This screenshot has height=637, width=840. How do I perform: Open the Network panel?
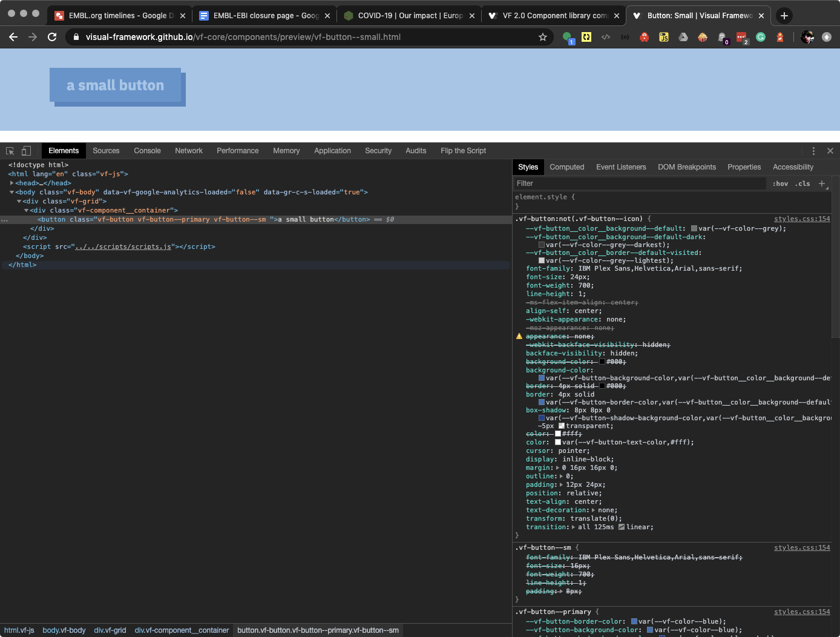tap(188, 150)
